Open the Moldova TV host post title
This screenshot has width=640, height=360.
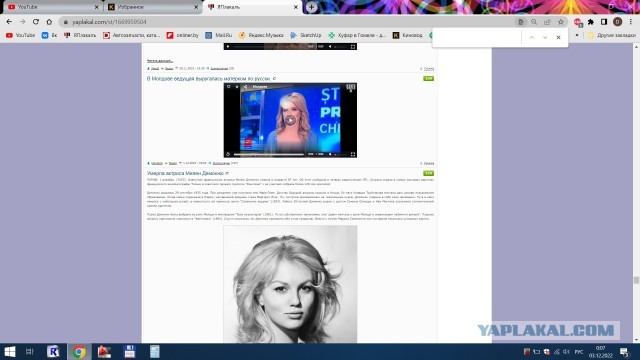209,78
